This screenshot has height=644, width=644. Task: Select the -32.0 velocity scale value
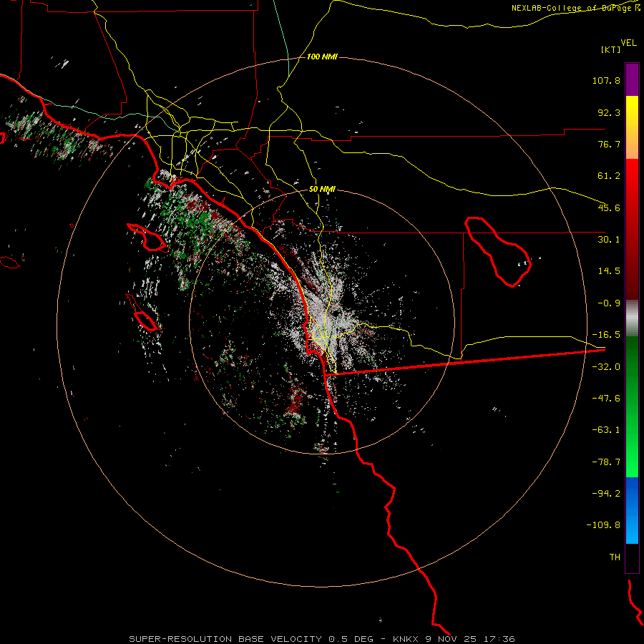pos(606,367)
